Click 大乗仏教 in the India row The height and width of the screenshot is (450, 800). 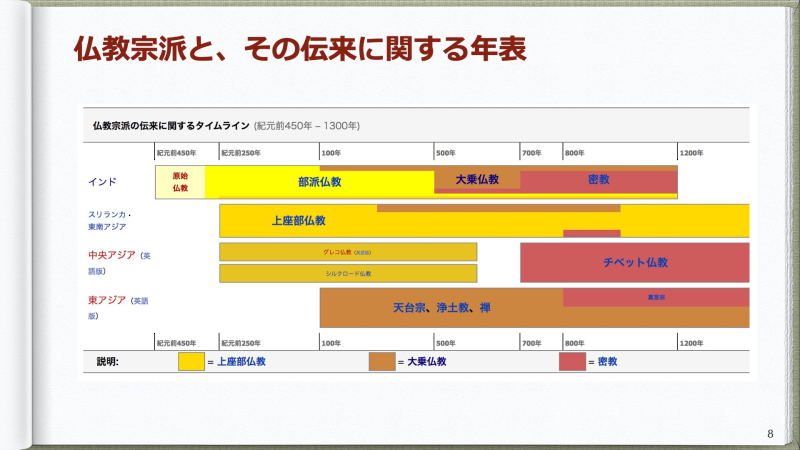point(477,179)
